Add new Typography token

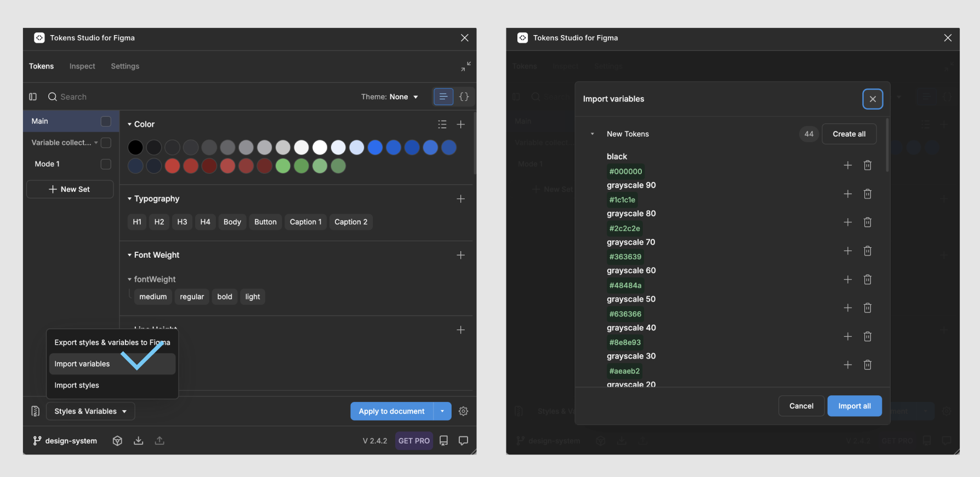pyautogui.click(x=461, y=198)
